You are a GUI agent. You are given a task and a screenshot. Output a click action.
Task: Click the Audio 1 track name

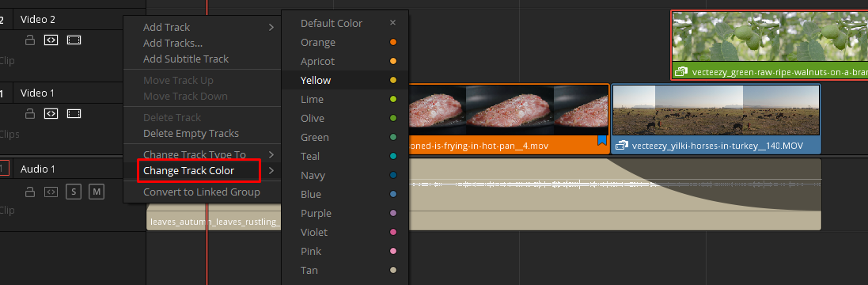tap(38, 169)
